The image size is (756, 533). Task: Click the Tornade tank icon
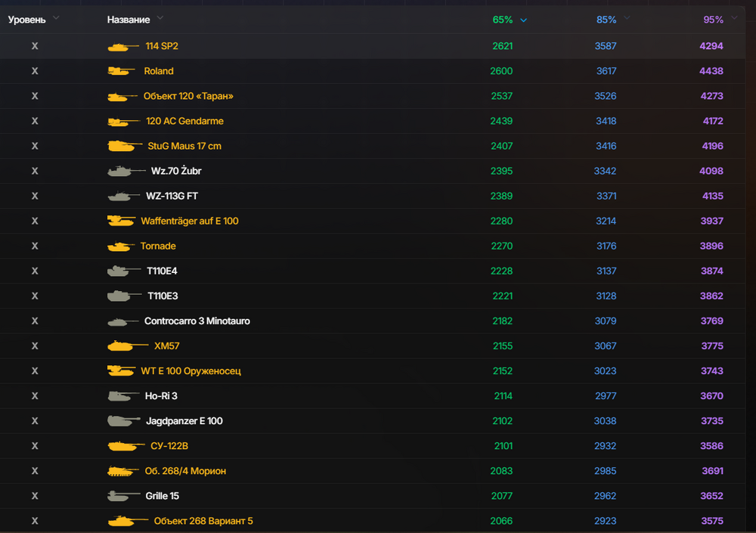121,246
